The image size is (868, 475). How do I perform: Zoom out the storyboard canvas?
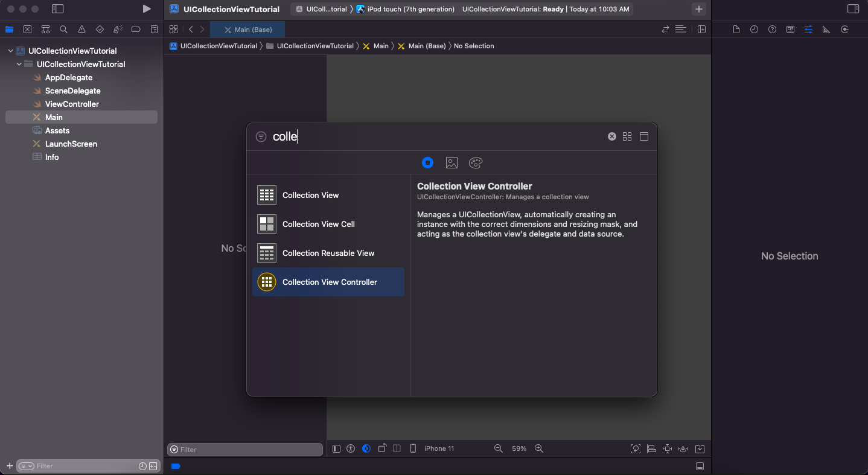(x=498, y=448)
